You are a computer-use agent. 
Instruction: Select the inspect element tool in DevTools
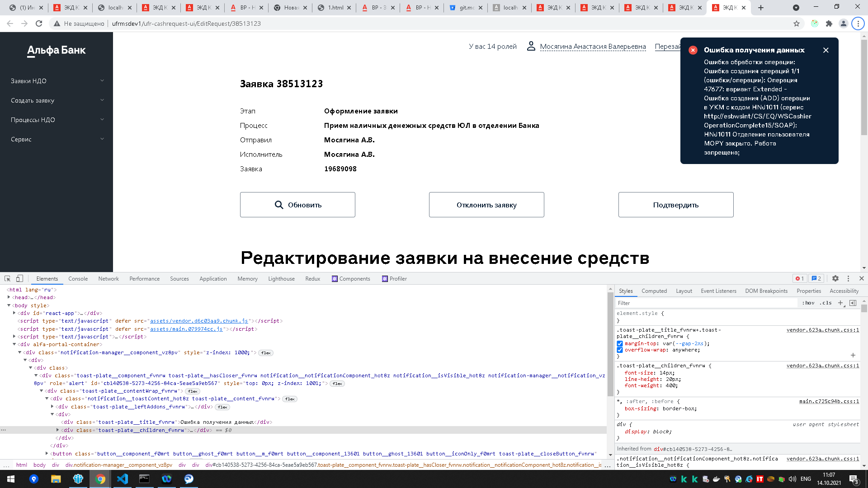(x=7, y=278)
